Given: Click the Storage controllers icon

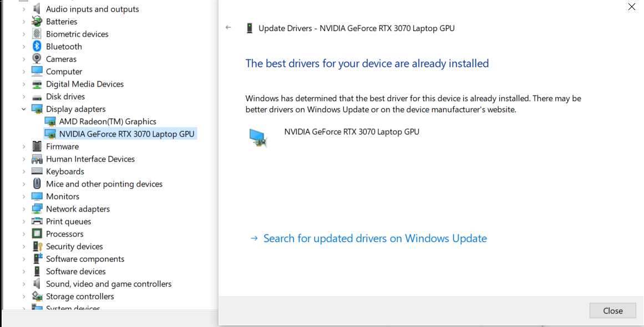Looking at the screenshot, I should pyautogui.click(x=37, y=296).
